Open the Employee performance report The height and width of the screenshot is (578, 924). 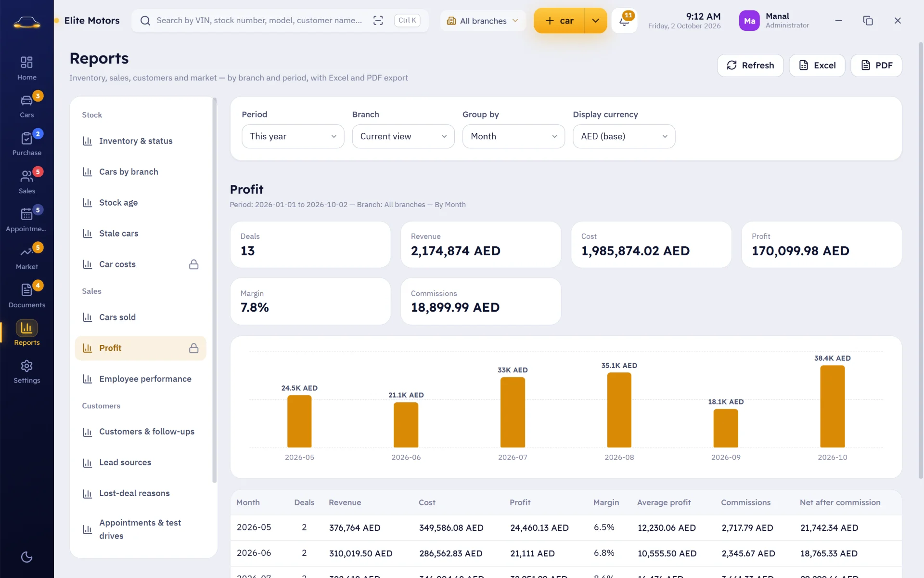tap(141, 379)
